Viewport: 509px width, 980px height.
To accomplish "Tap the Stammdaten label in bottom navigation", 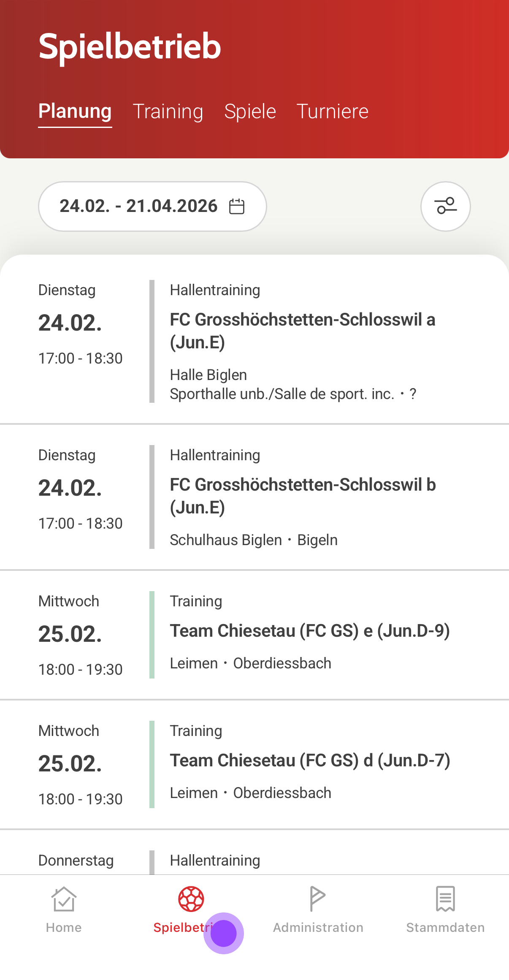I will tap(445, 928).
